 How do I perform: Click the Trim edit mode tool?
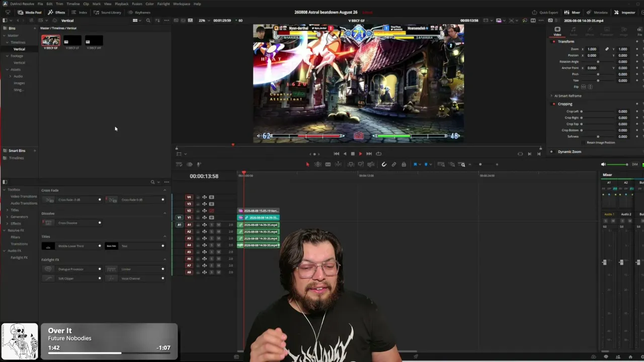318,164
